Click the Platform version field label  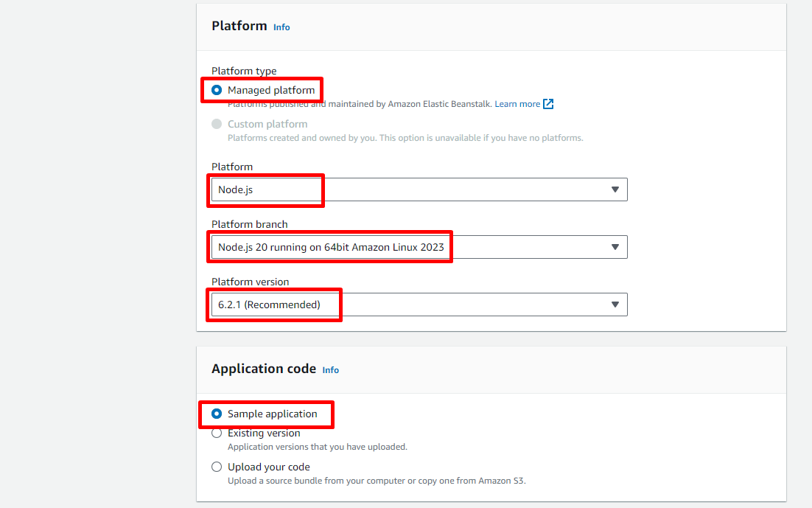click(x=250, y=282)
